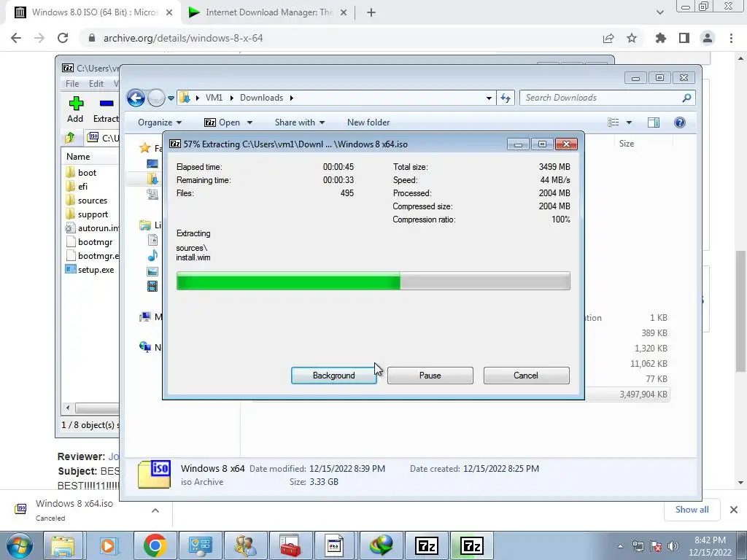Screen dimensions: 747x560
Task: Click the Size column header
Action: coord(627,144)
